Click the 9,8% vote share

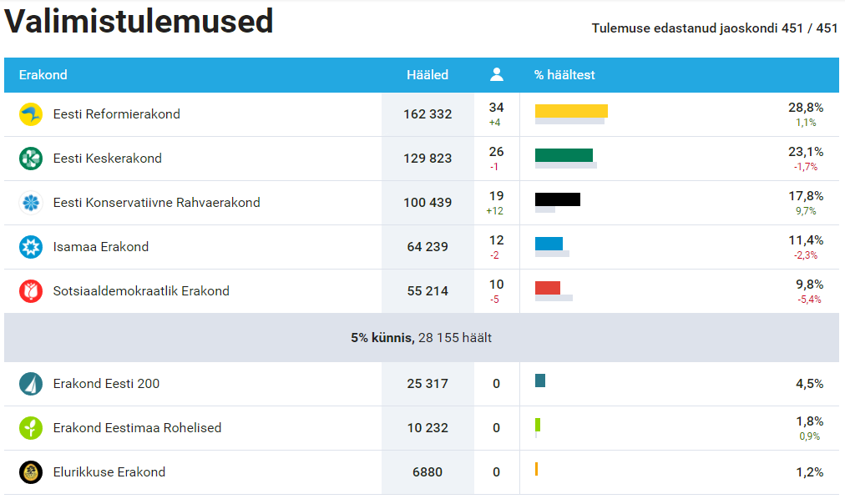(809, 285)
